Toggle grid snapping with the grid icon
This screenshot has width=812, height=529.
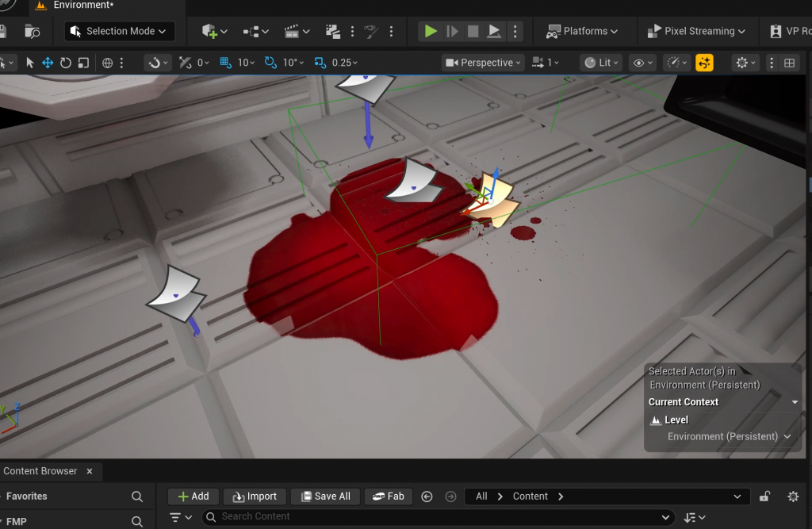tap(225, 63)
